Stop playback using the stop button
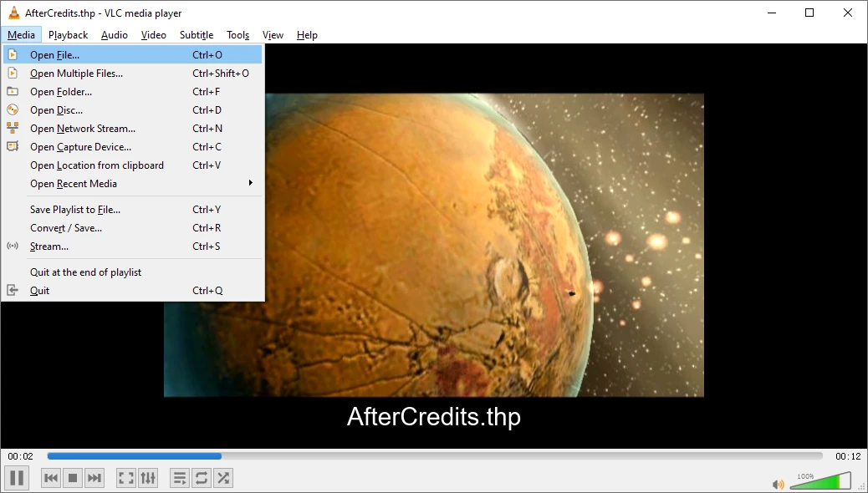This screenshot has height=493, width=868. tap(73, 478)
